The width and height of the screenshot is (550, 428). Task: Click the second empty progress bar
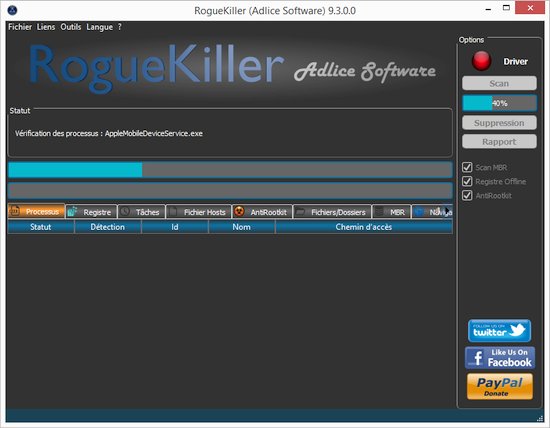(x=230, y=190)
